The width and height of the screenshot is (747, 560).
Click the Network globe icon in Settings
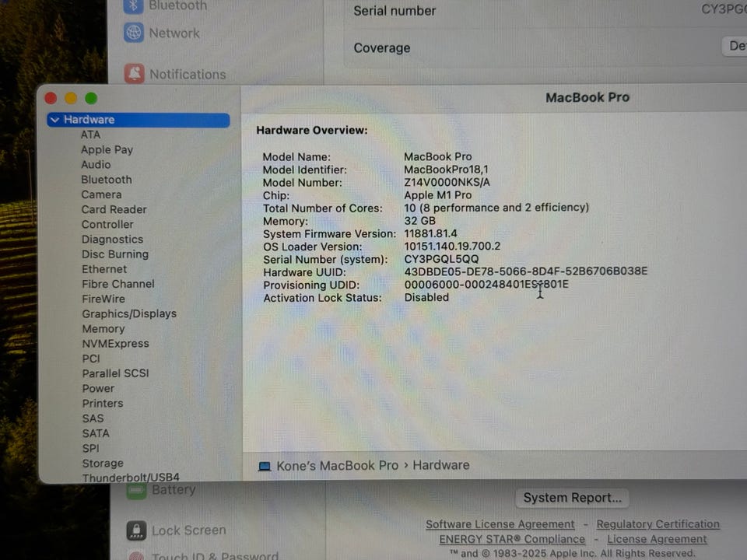tap(134, 33)
